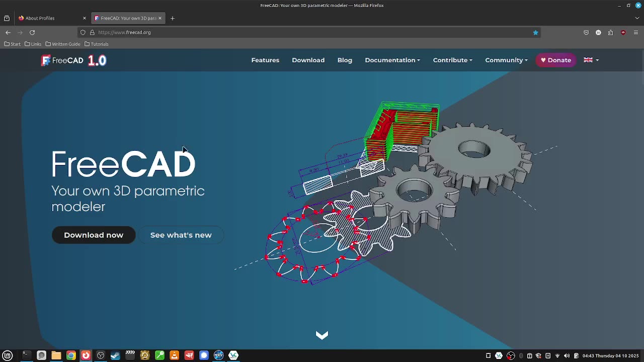Screen dimensions: 644x362
Task: Open the network Wi-Fi tray icon
Action: tap(557, 355)
